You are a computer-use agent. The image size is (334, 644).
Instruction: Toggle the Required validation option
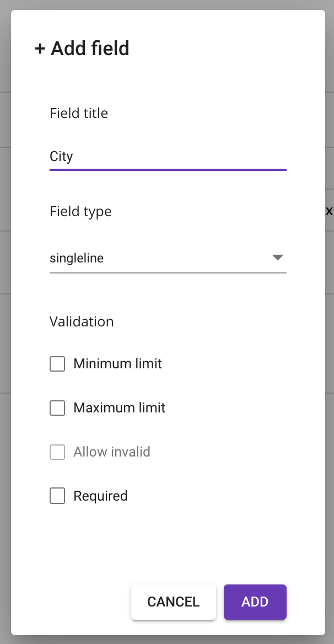pyautogui.click(x=57, y=496)
